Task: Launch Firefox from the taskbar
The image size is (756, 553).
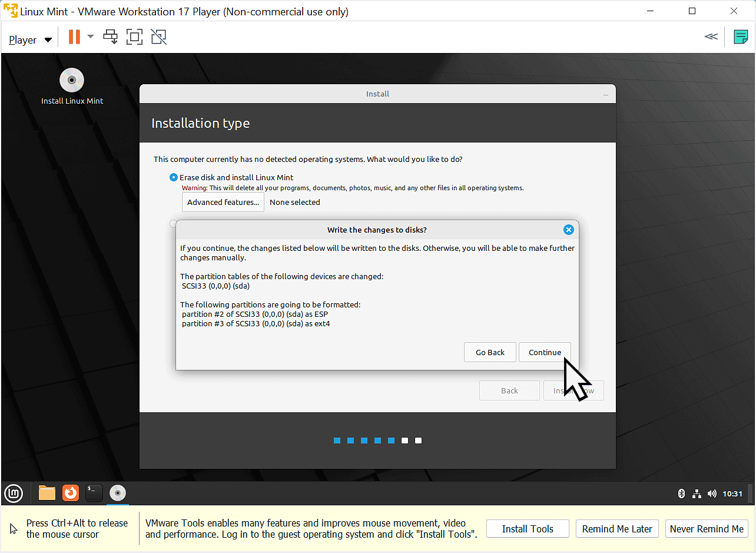Action: click(70, 493)
